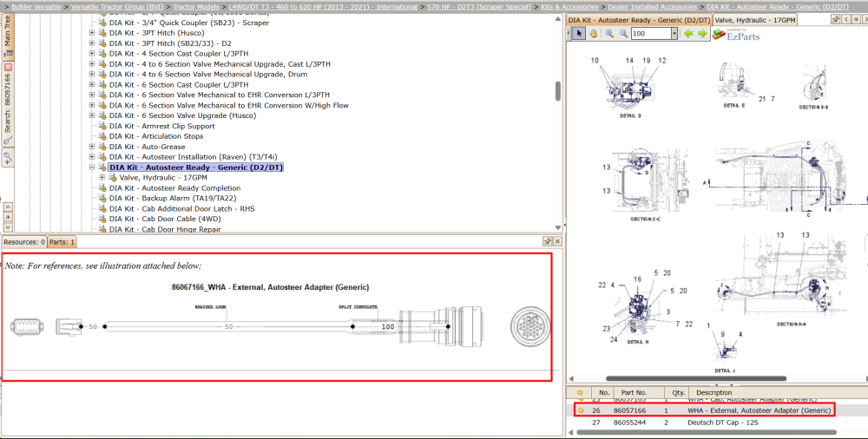868x439 pixels.
Task: Open Tractor Models breadcrumb link
Action: coord(194,7)
